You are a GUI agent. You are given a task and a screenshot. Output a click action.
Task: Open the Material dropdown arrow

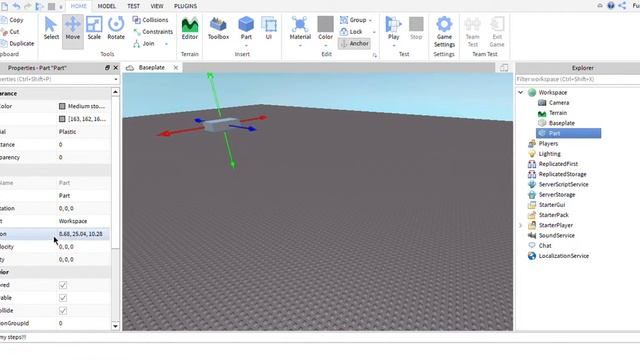300,45
